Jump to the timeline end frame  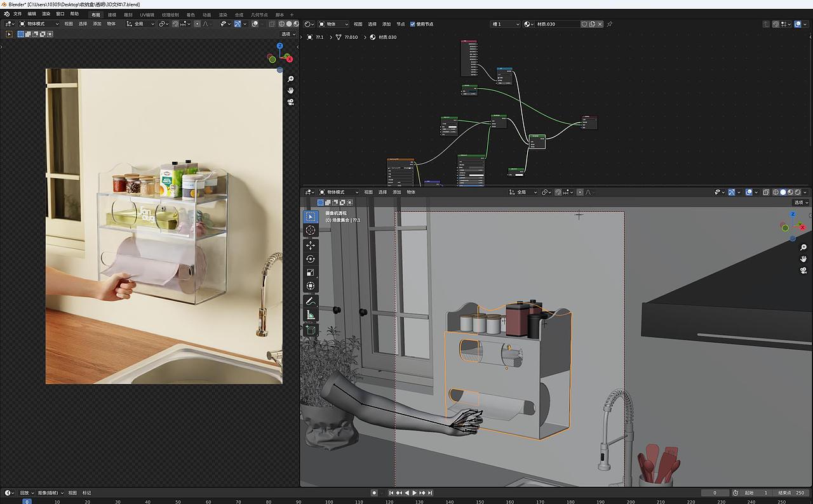tap(430, 493)
